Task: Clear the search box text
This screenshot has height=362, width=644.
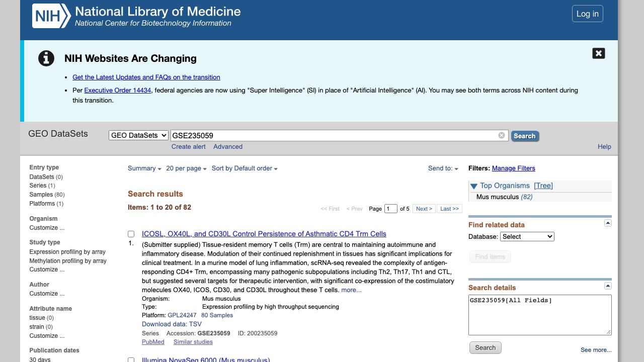Action: pyautogui.click(x=502, y=135)
